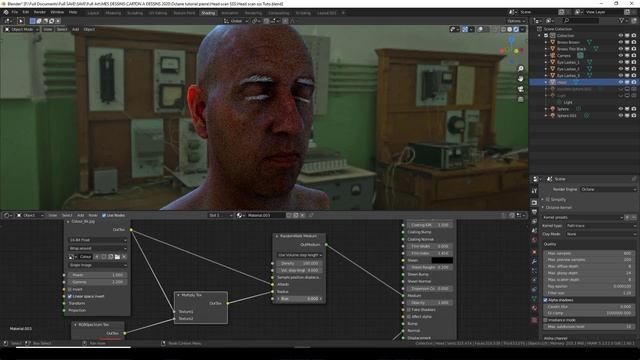Open the View Layer properties tab icon
This screenshot has height=360, width=640.
tap(534, 221)
